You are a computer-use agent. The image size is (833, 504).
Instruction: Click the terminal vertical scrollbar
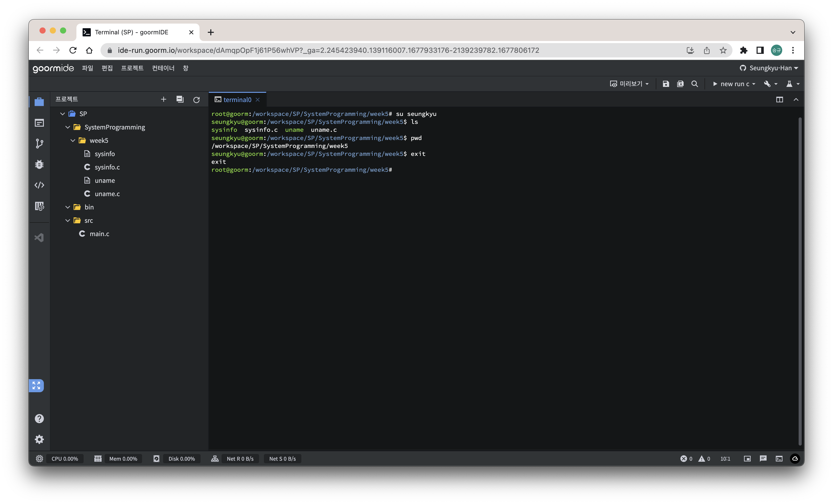800,280
